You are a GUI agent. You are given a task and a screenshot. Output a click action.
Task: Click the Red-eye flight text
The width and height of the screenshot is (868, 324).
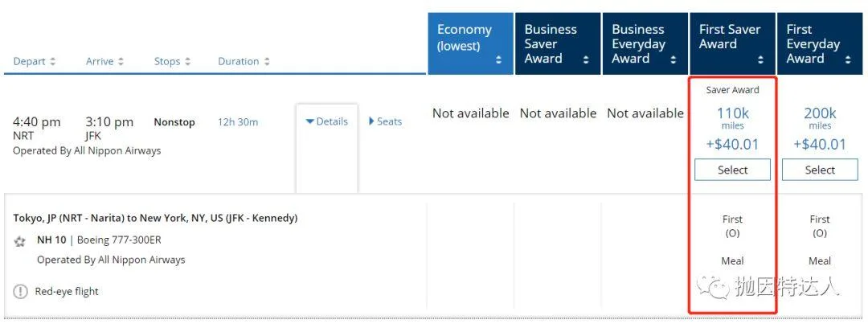coord(67,291)
